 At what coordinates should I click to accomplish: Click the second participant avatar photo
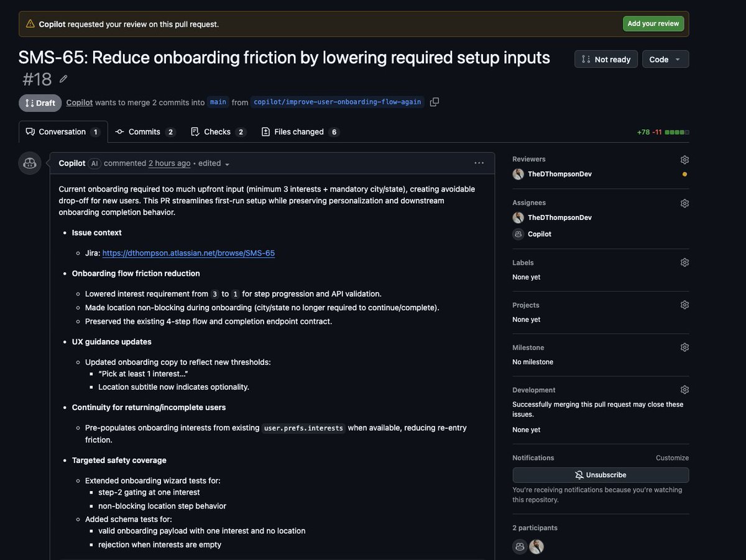tap(536, 546)
